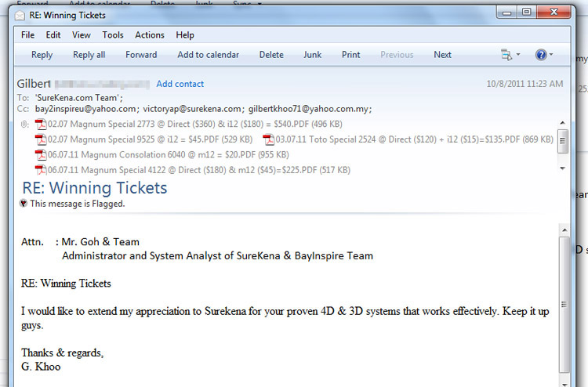Screen dimensions: 588x387
Task: Click the envelope icon in the title bar
Action: [20, 14]
